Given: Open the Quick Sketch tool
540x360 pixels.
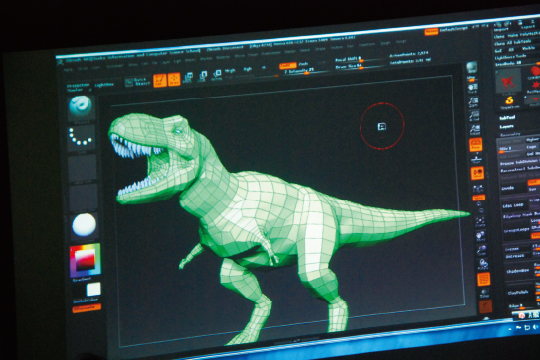Looking at the screenshot, I should click(137, 82).
